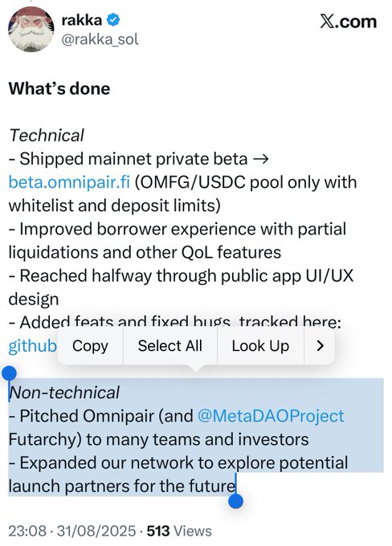The width and height of the screenshot is (392, 546).
Task: Open the github link
Action: tap(32, 346)
